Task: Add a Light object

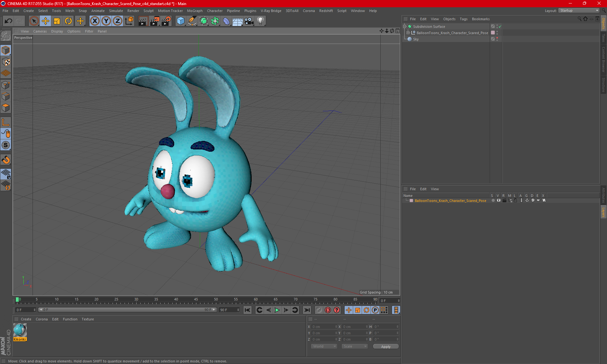Action: 261,21
